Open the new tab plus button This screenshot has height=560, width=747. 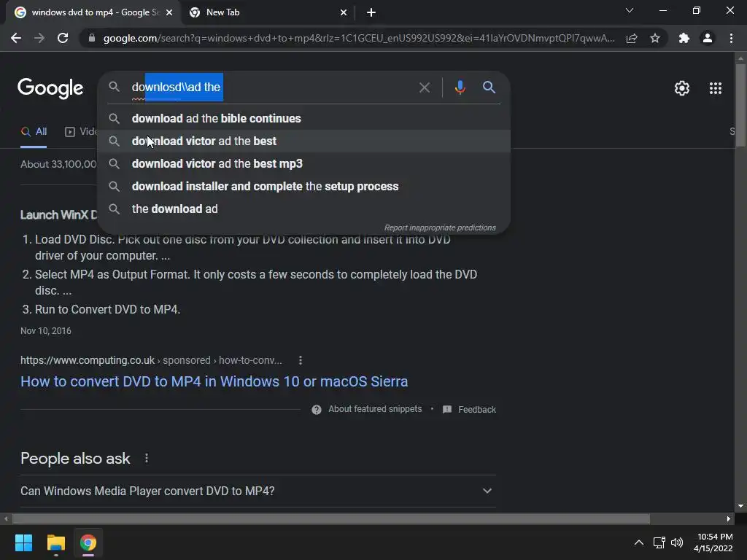[x=371, y=12]
